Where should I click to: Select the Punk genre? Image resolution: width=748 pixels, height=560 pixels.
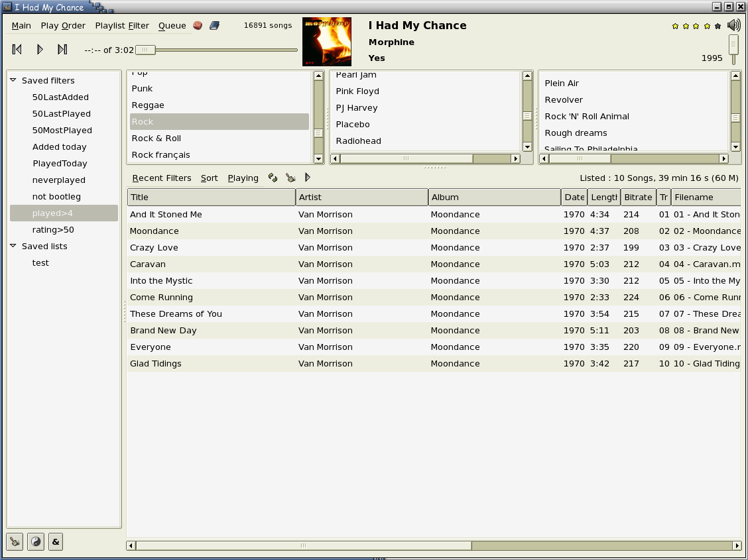click(219, 89)
